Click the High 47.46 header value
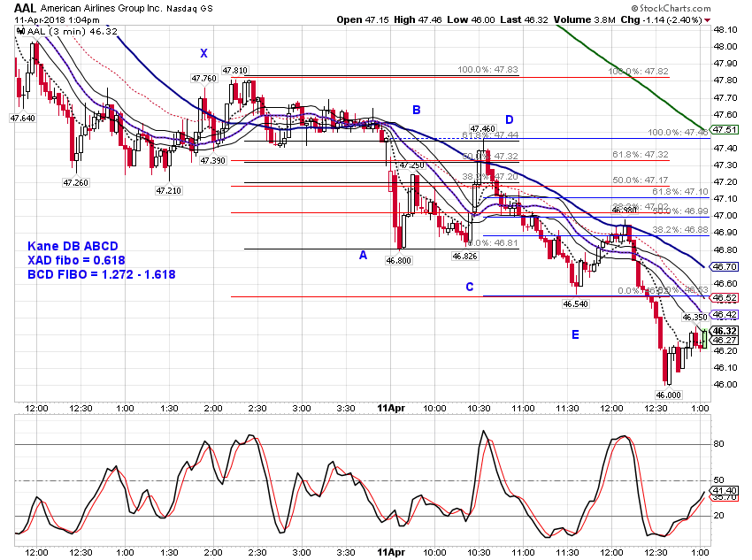This screenshot has width=752, height=560. 418,19
